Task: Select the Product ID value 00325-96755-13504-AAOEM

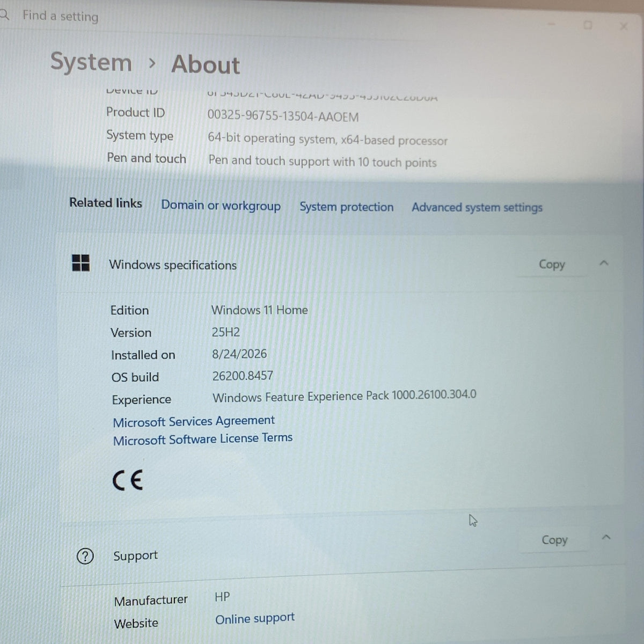Action: pyautogui.click(x=283, y=116)
